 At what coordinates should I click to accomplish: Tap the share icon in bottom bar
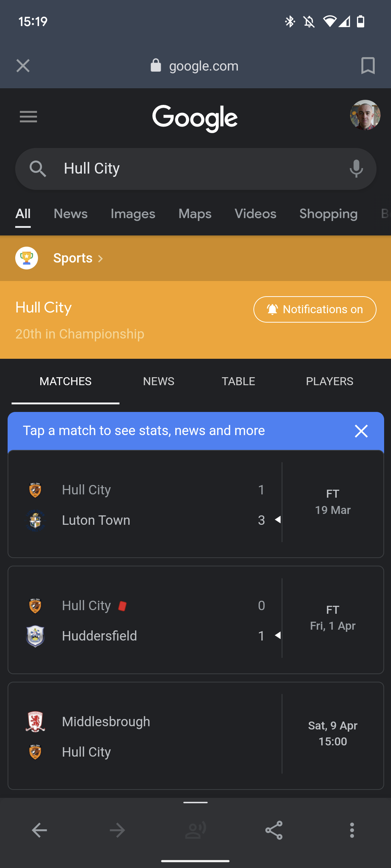(274, 830)
